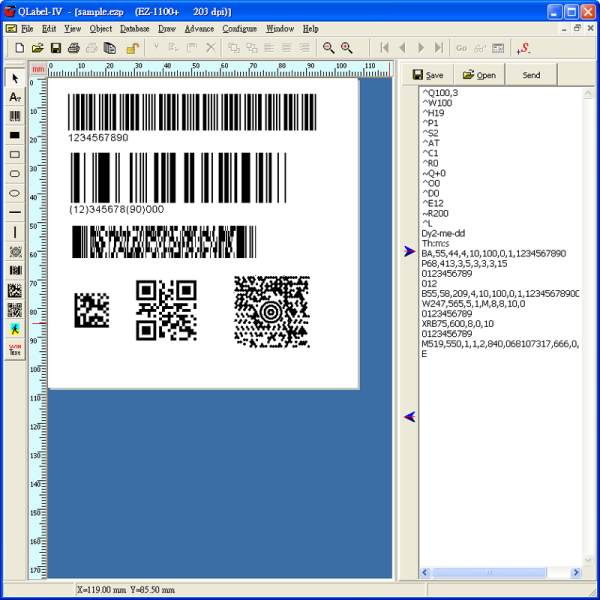Open the Draw menu
Image resolution: width=600 pixels, height=600 pixels.
tap(167, 29)
